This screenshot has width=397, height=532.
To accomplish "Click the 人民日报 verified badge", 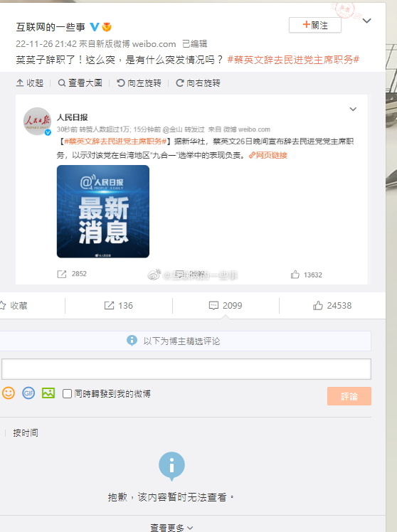I will (48, 132).
